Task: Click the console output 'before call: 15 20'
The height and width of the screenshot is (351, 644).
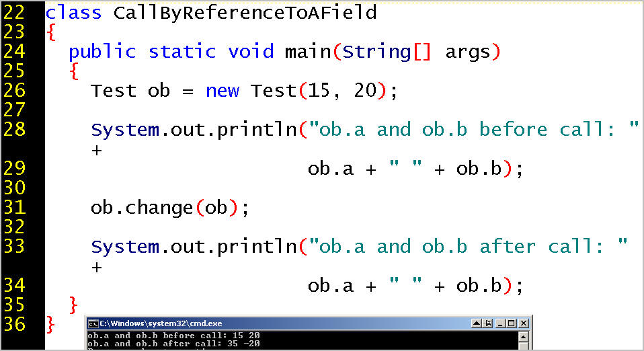Action: coord(211,336)
